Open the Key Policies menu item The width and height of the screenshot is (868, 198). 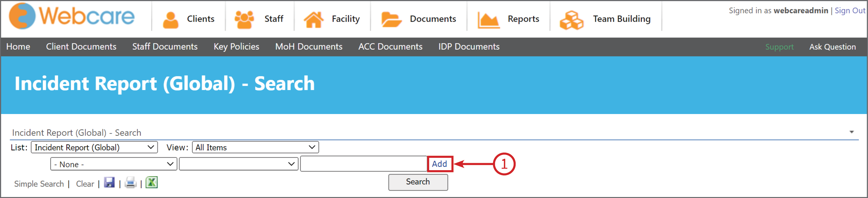click(x=236, y=46)
